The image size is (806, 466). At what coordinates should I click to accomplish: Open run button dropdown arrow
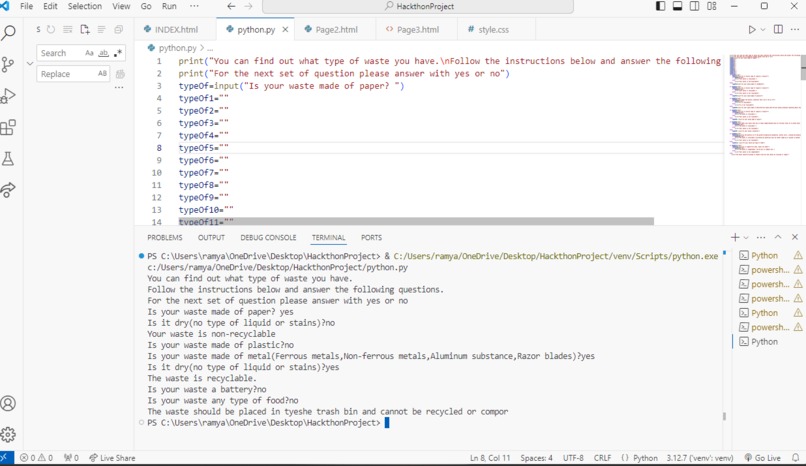coord(763,30)
